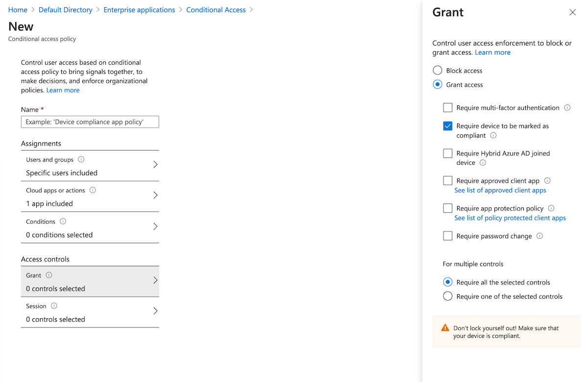Go to Conditional Access via breadcrumb

coord(216,9)
